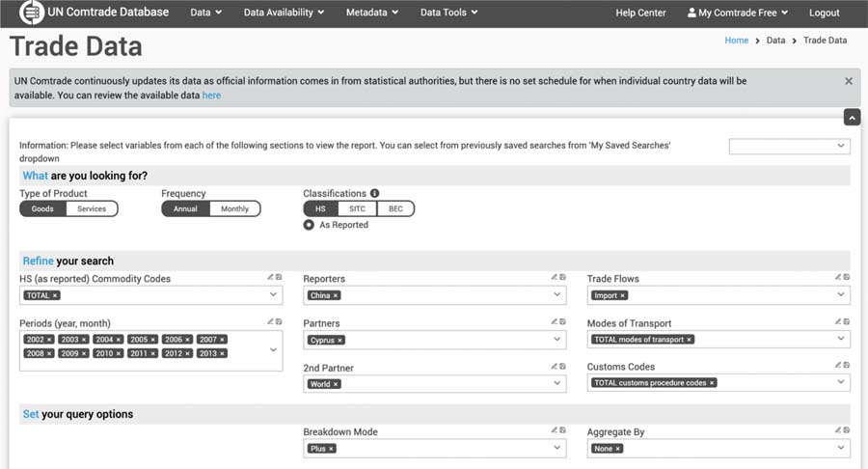Remove the 2013 period tag
Screen dimensions: 868x469
tap(222, 353)
